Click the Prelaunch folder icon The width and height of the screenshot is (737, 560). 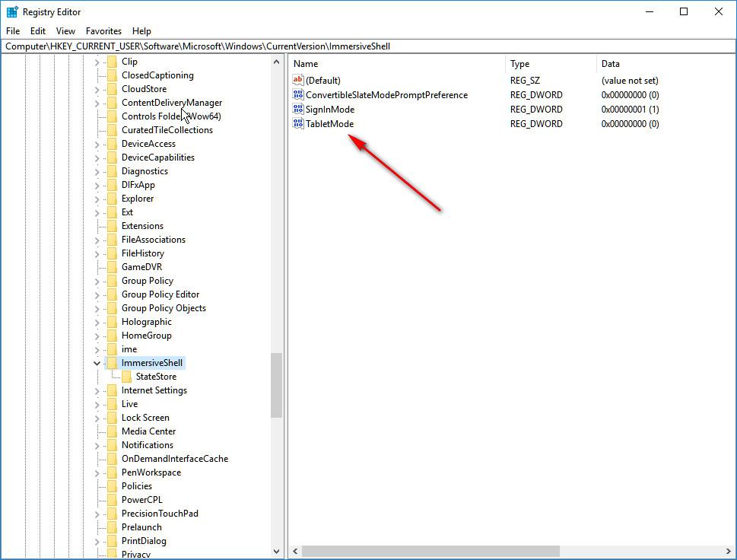click(112, 527)
